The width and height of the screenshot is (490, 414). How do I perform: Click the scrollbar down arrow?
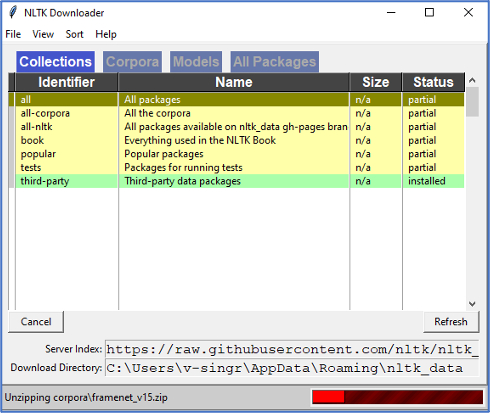472,304
